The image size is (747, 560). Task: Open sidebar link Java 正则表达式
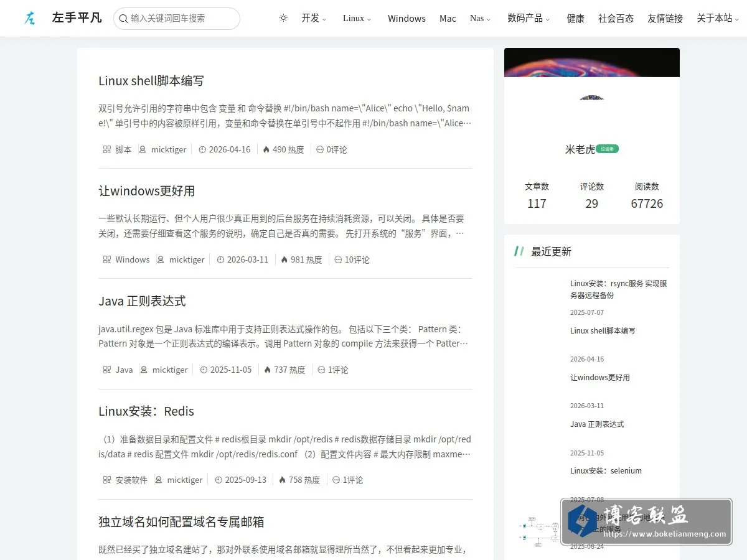coord(597,424)
